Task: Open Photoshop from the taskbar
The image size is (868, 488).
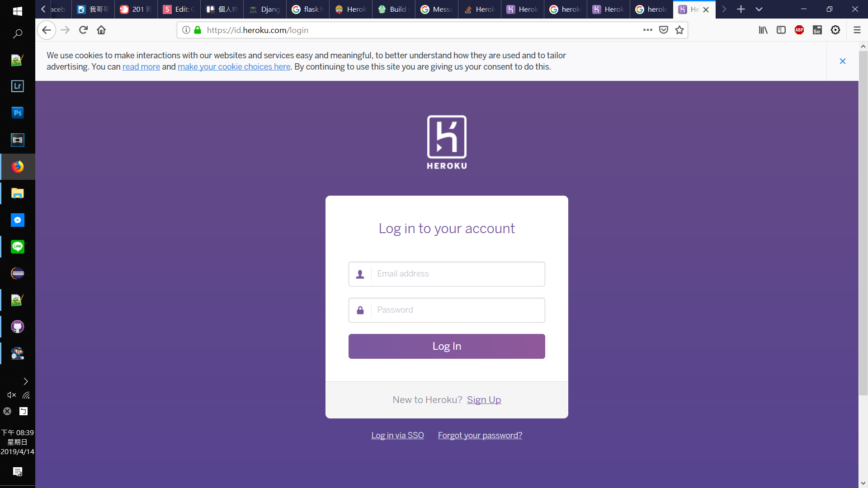Action: pyautogui.click(x=17, y=113)
